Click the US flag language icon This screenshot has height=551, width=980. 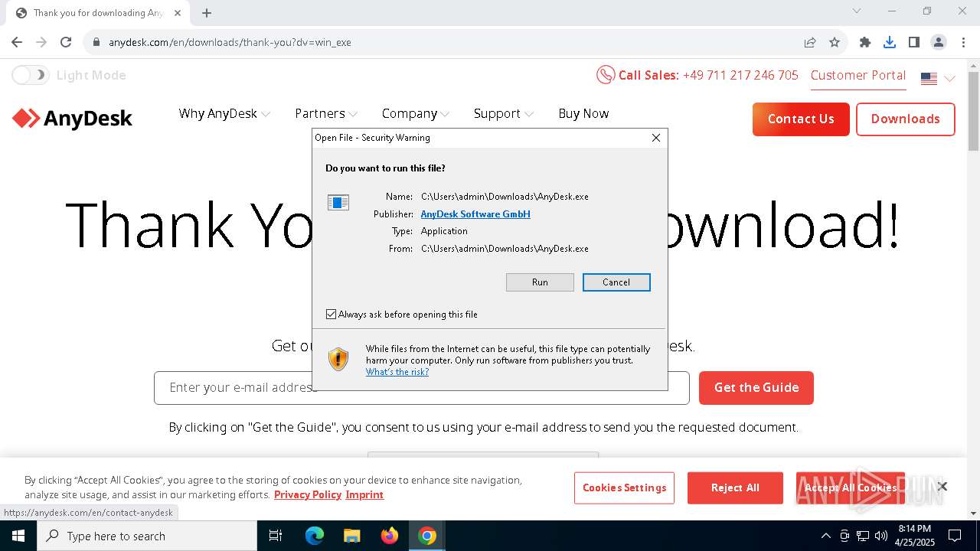tap(929, 78)
